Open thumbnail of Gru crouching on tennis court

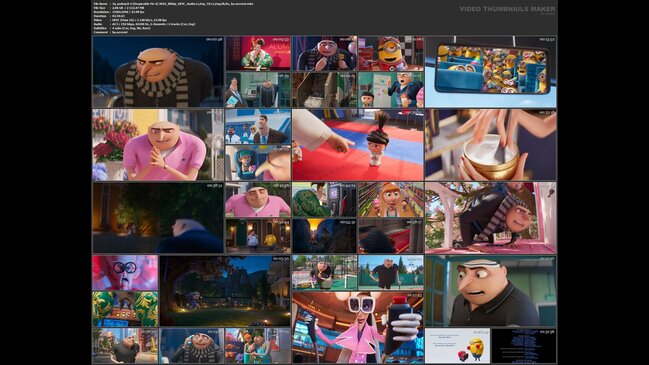(x=324, y=273)
